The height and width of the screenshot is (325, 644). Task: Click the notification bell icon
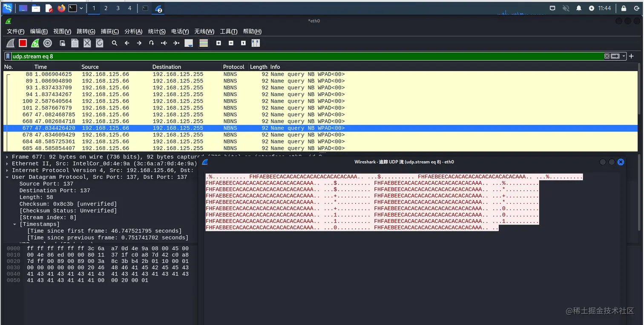click(579, 8)
